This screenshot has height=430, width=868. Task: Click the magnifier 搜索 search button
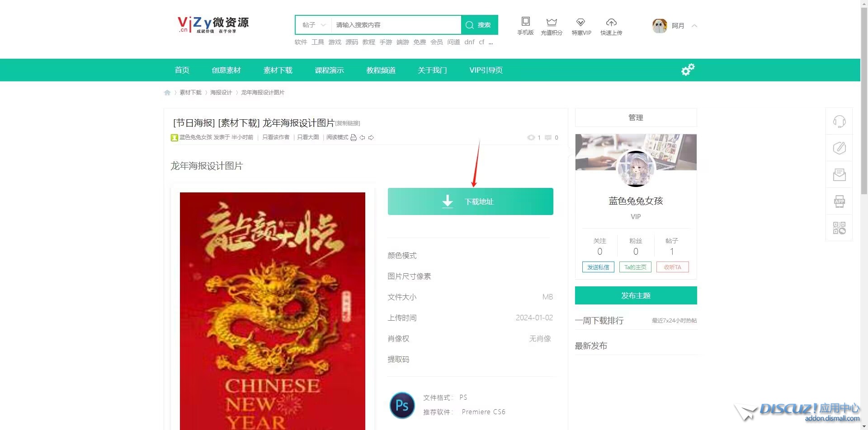tap(479, 25)
